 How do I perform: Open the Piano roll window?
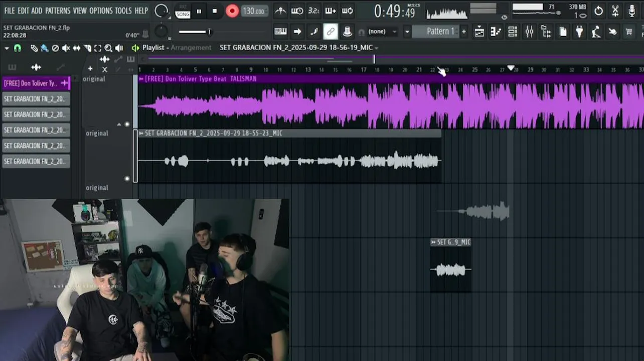[496, 32]
